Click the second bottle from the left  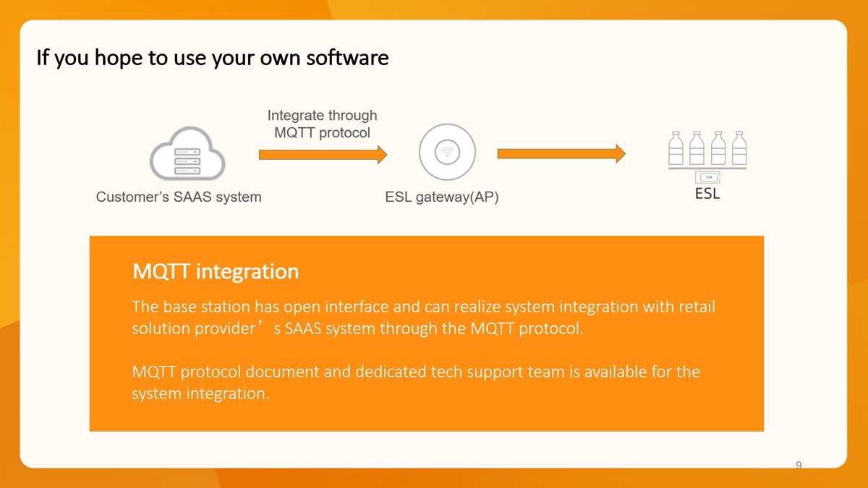pos(697,149)
